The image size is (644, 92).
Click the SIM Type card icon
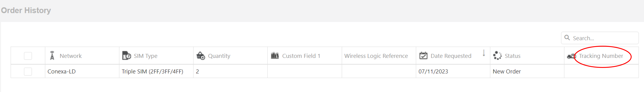click(x=127, y=56)
